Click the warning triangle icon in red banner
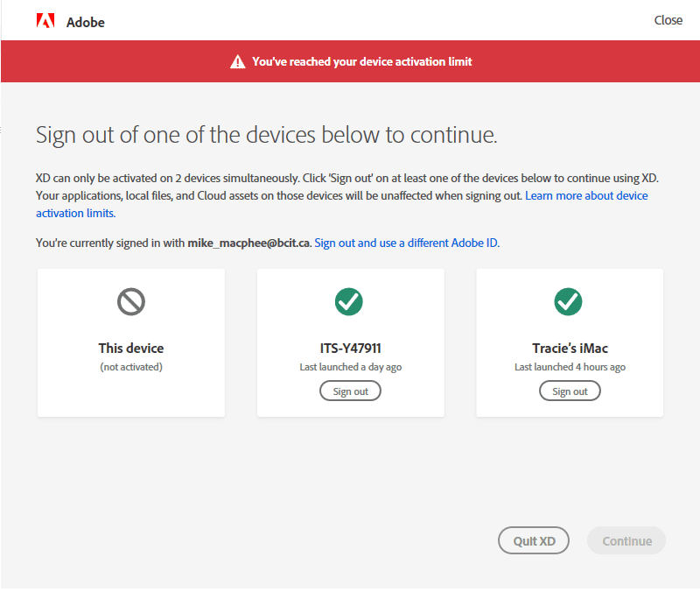Image resolution: width=700 pixels, height=592 pixels. point(237,61)
